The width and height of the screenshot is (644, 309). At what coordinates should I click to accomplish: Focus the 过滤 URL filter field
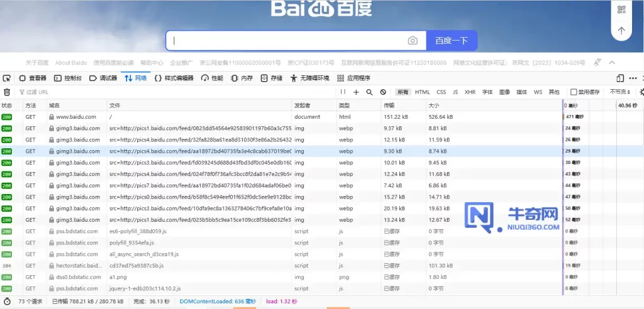coord(177,92)
